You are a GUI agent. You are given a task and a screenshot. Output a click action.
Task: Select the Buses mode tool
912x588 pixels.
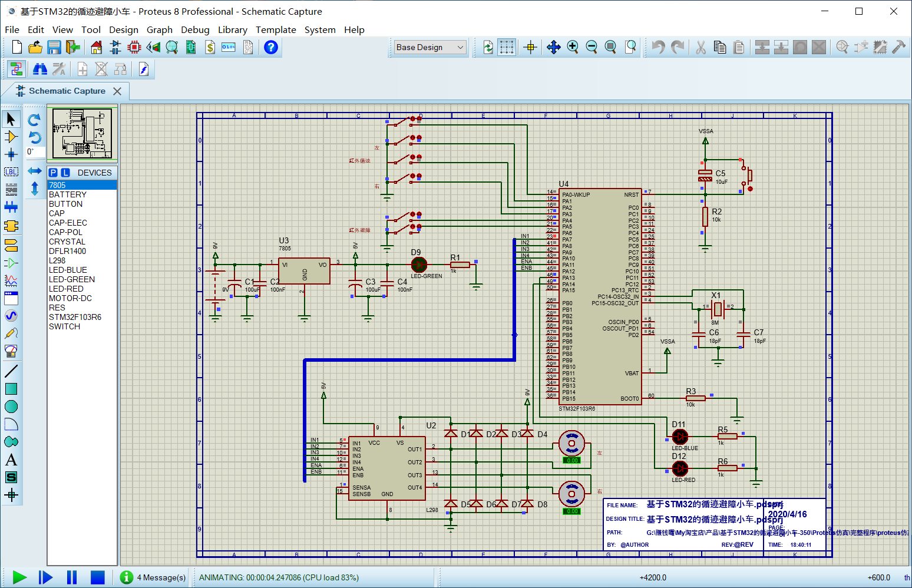[11, 207]
